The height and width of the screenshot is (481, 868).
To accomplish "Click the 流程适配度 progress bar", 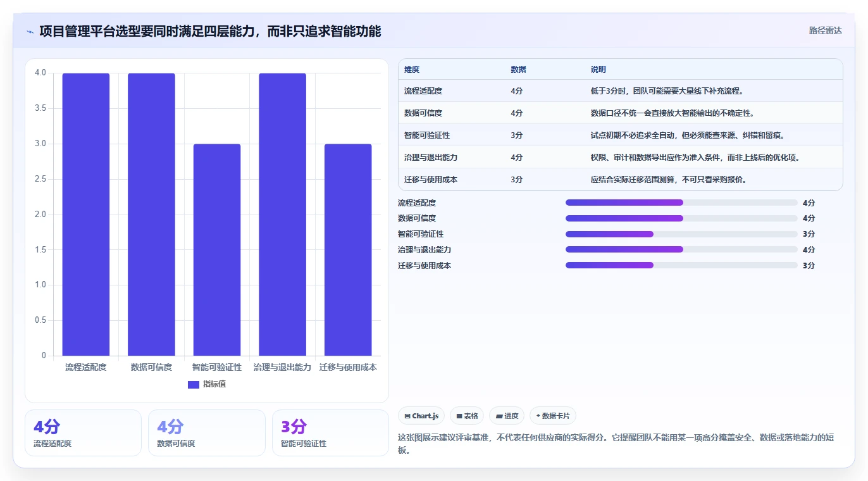I will 681,203.
